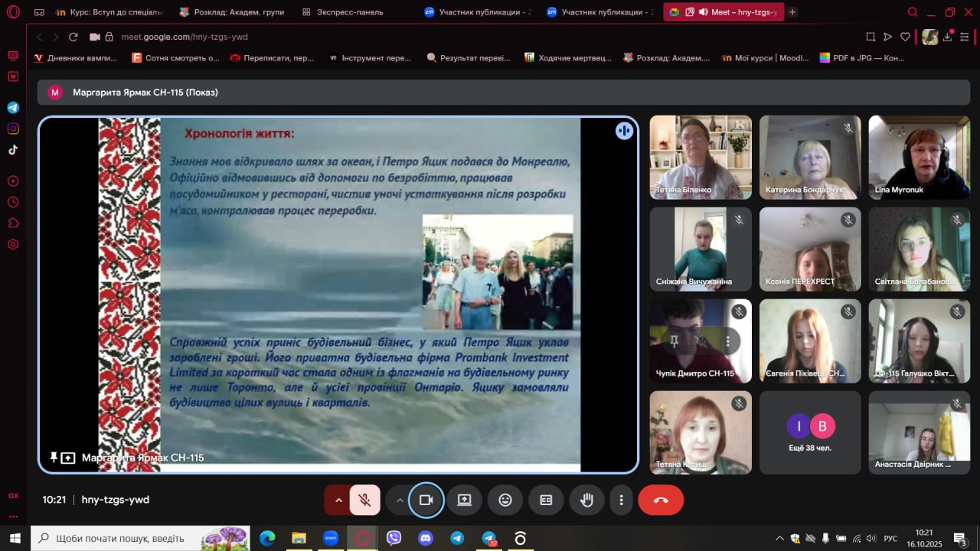The image size is (980, 551).
Task: Open Instagram in Opera sidebar
Action: pyautogui.click(x=13, y=129)
